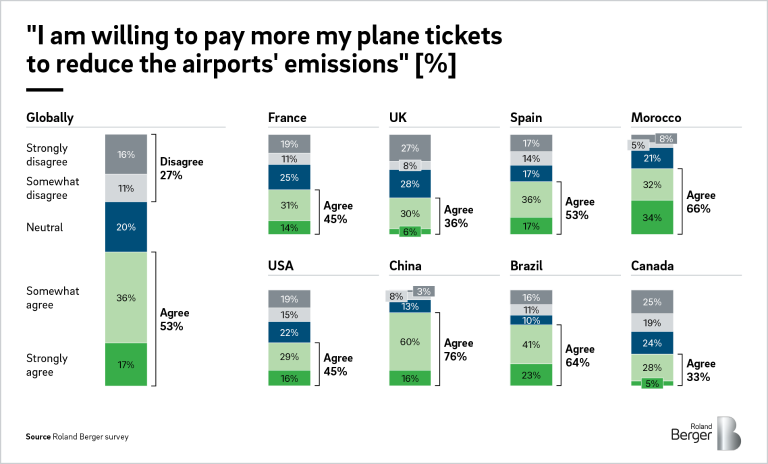Click the Globally 20% neutral segment
This screenshot has height=464, width=768.
(126, 227)
